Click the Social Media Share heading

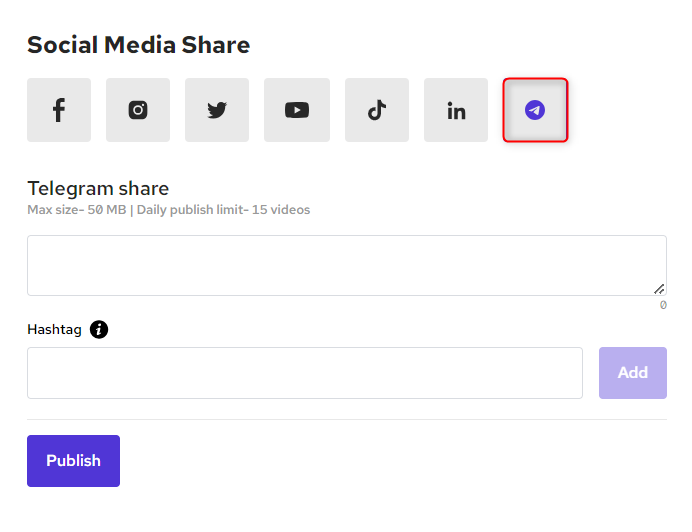138,45
